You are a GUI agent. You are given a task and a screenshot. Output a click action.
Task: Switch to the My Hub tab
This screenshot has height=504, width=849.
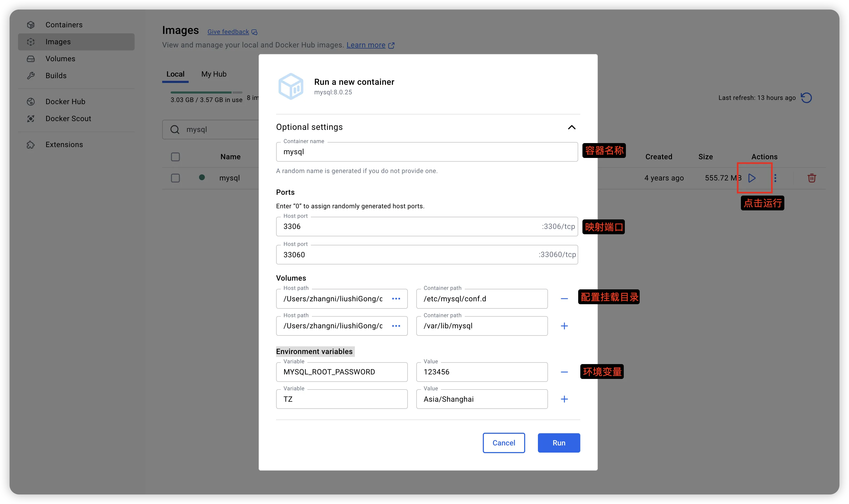pyautogui.click(x=214, y=74)
